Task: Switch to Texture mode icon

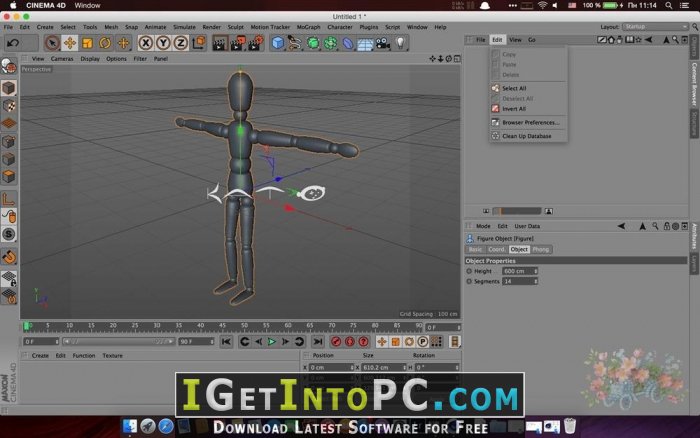Action: click(x=9, y=105)
